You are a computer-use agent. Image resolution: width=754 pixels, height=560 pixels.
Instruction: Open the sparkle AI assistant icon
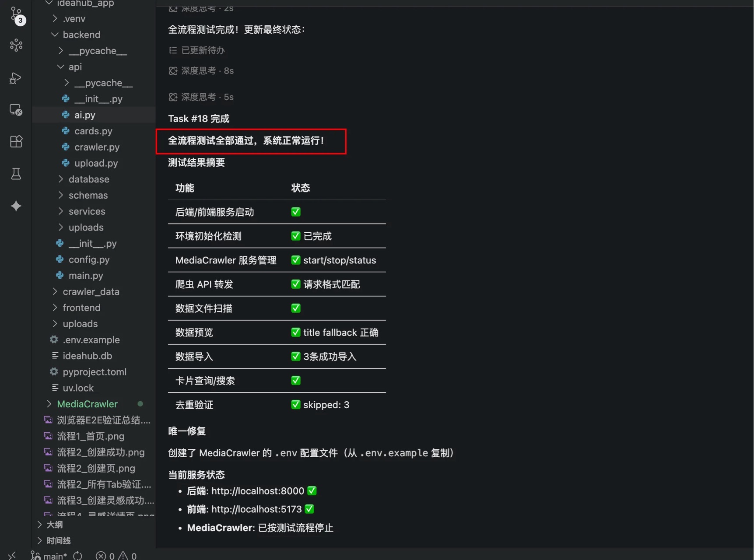coord(16,206)
